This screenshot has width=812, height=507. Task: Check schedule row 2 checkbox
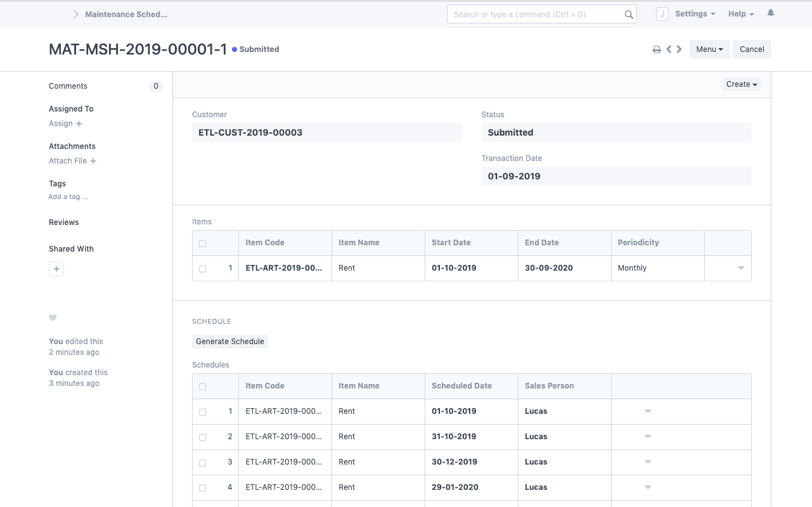(203, 437)
